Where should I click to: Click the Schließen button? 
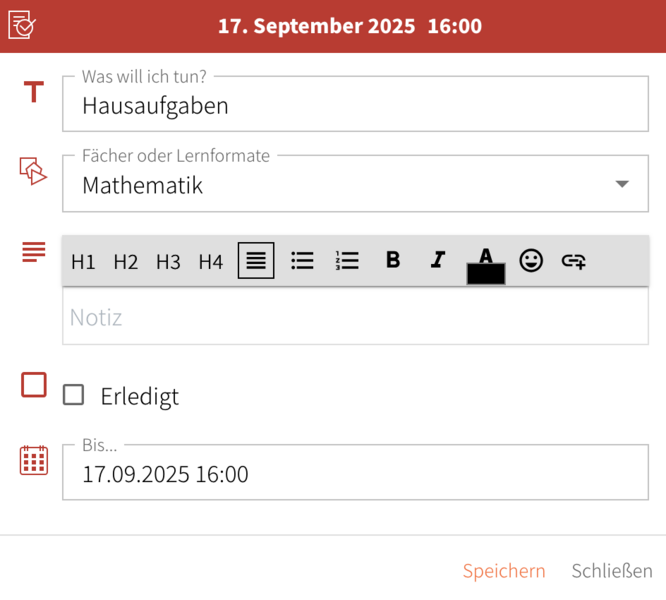(x=612, y=571)
